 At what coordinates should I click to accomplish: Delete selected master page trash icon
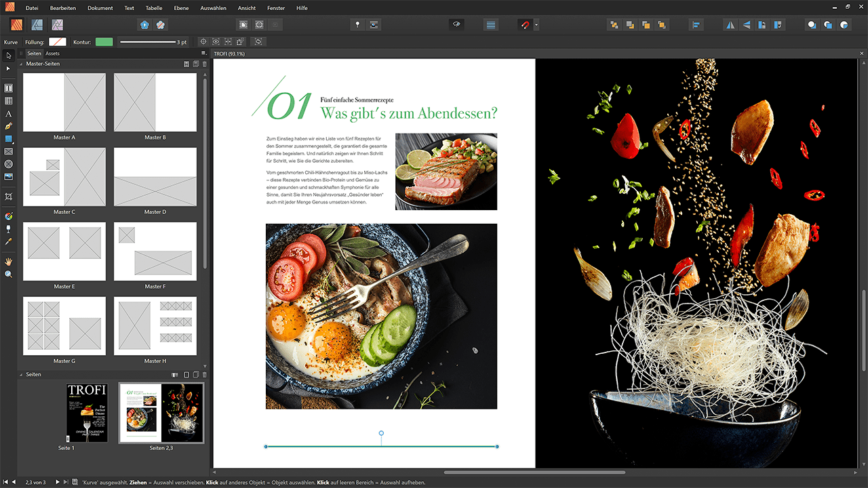205,64
